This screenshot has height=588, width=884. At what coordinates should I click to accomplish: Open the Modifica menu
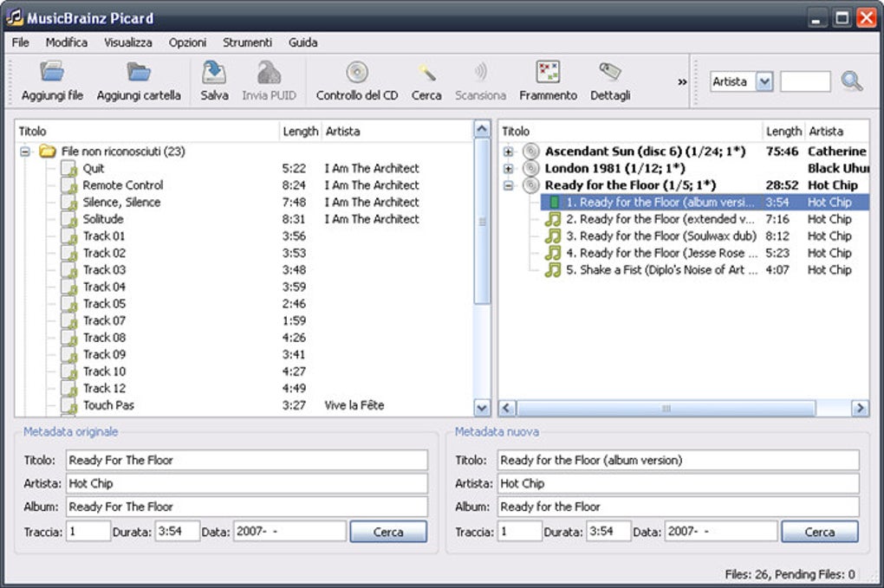(67, 42)
